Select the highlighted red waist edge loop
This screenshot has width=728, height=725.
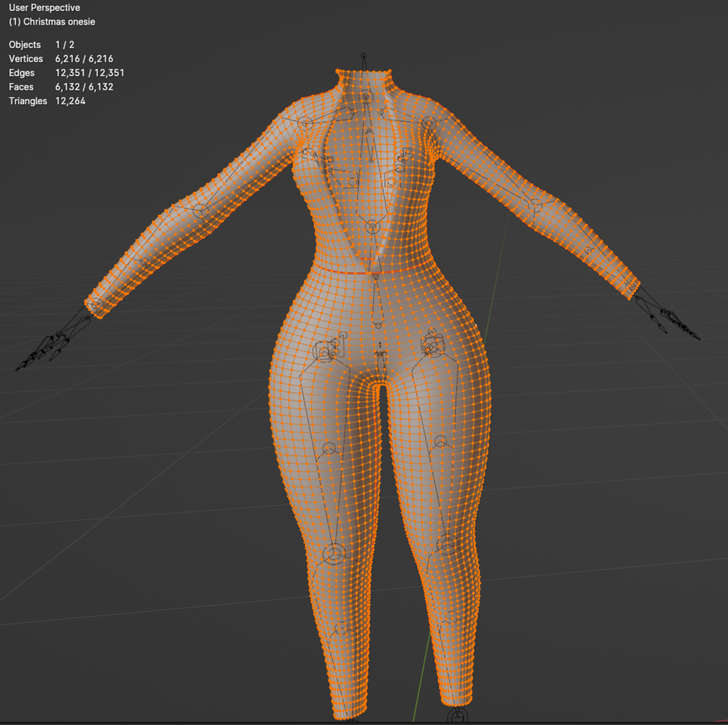tap(372, 272)
